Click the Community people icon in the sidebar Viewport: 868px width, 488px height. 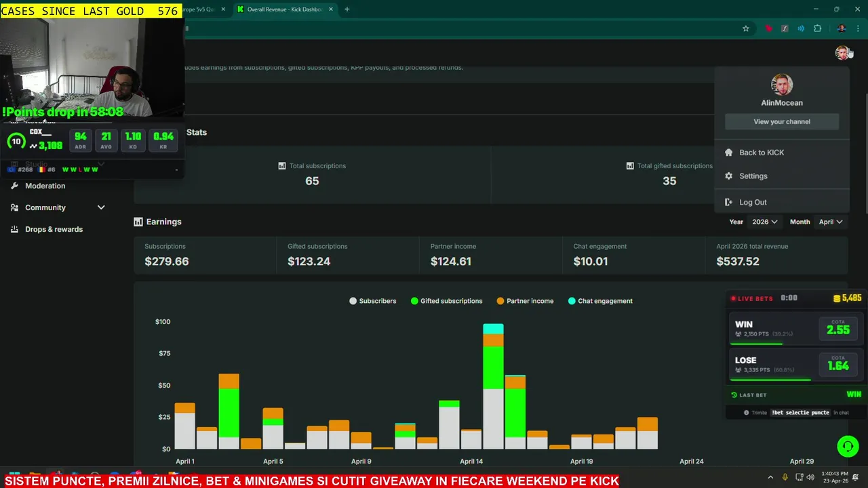pyautogui.click(x=14, y=207)
